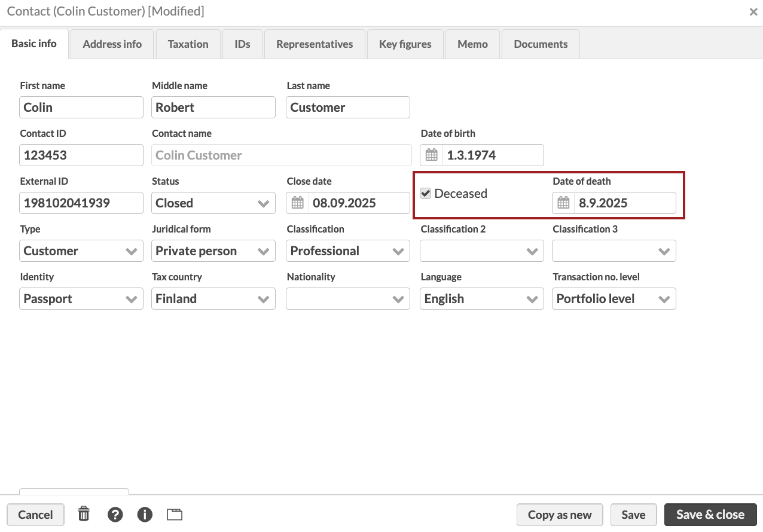Close the Contact dialog with the X
The image size is (763, 532).
753,11
